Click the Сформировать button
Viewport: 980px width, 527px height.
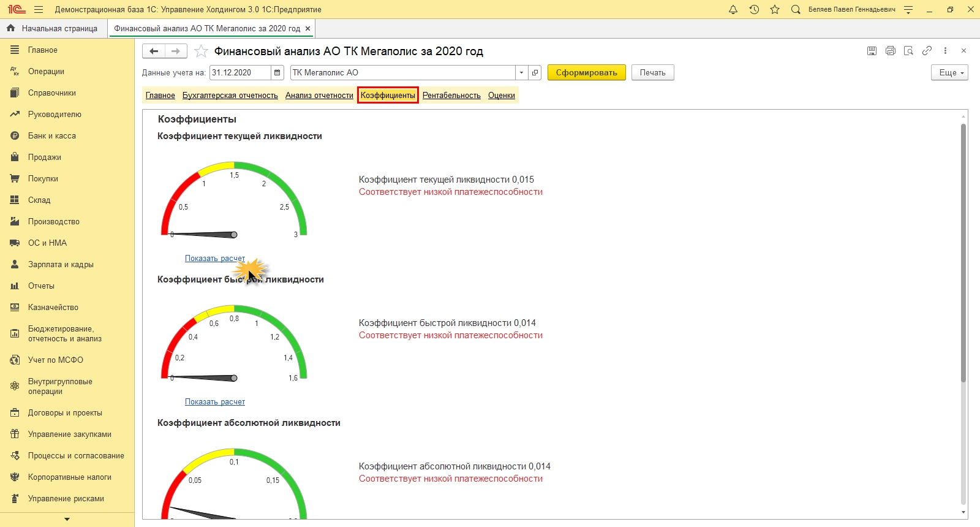[587, 72]
